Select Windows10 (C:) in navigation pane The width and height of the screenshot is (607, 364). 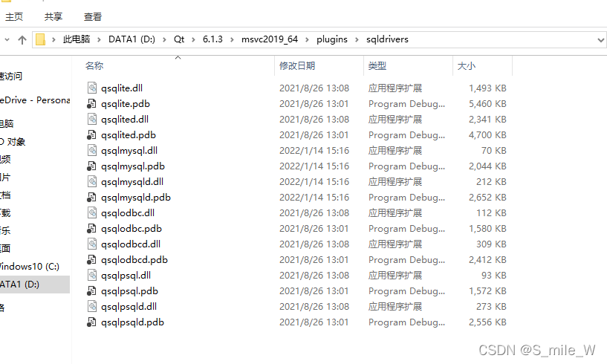coord(30,267)
